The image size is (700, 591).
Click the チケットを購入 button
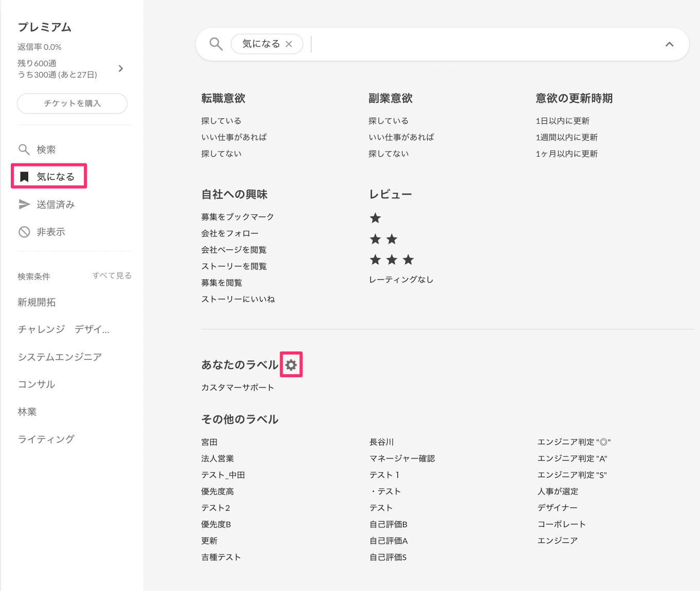tap(72, 103)
